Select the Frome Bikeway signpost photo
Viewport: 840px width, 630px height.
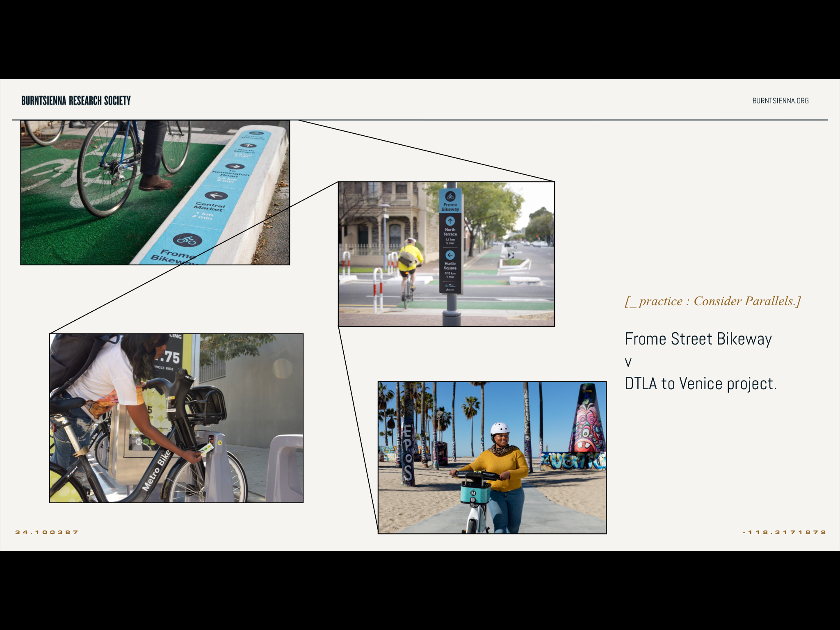[446, 254]
